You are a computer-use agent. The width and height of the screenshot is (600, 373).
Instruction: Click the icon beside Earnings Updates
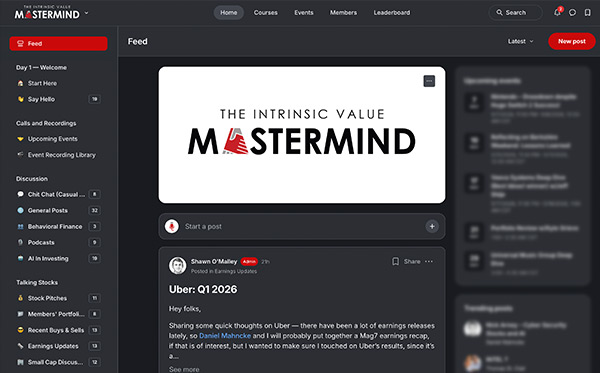tap(20, 346)
